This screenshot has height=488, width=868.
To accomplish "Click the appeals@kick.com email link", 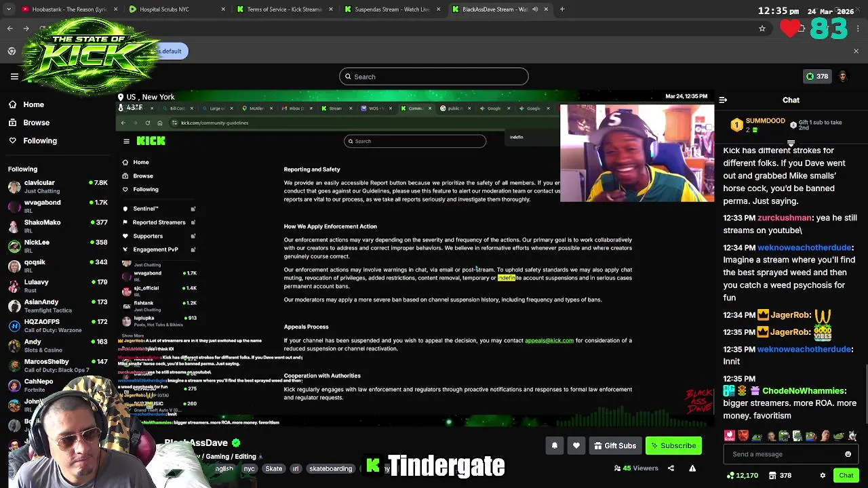I will coord(549,340).
